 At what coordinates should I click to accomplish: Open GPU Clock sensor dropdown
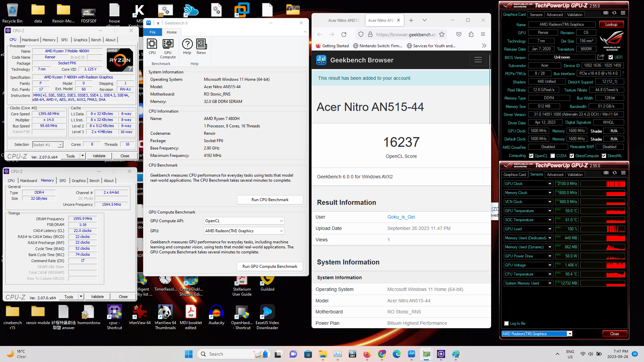[x=550, y=184]
